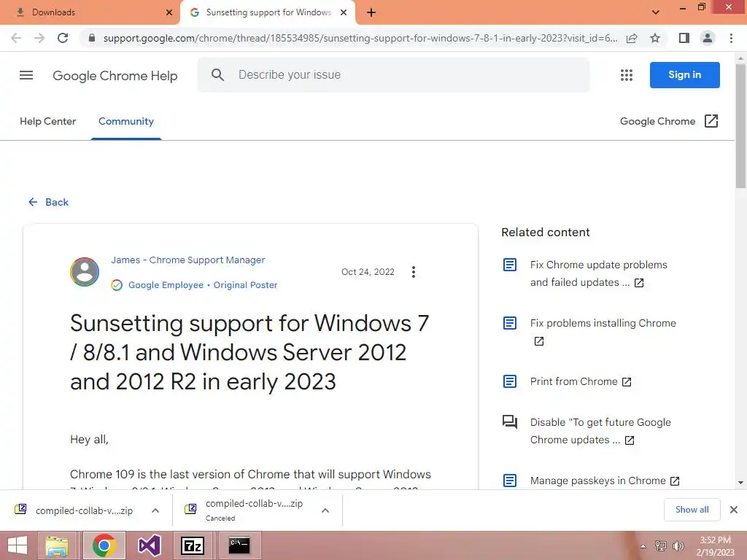Bookmark this page with star icon
The width and height of the screenshot is (747, 560).
click(655, 38)
